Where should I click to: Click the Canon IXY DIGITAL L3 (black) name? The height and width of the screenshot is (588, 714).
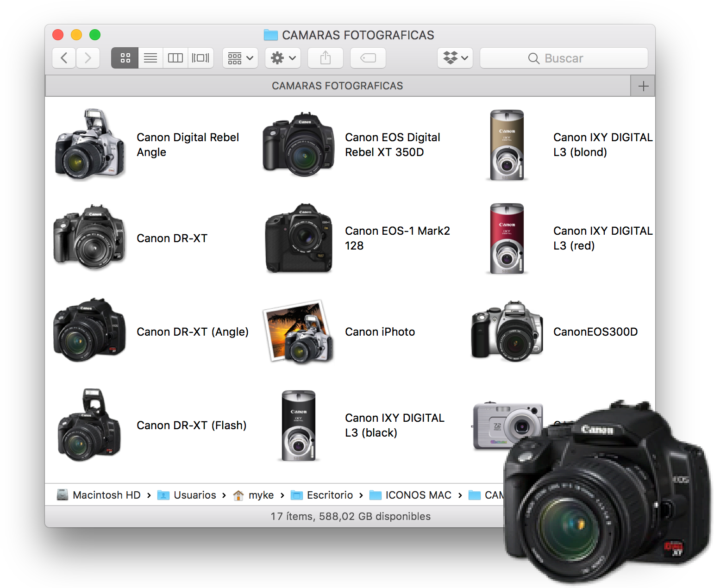tap(395, 425)
